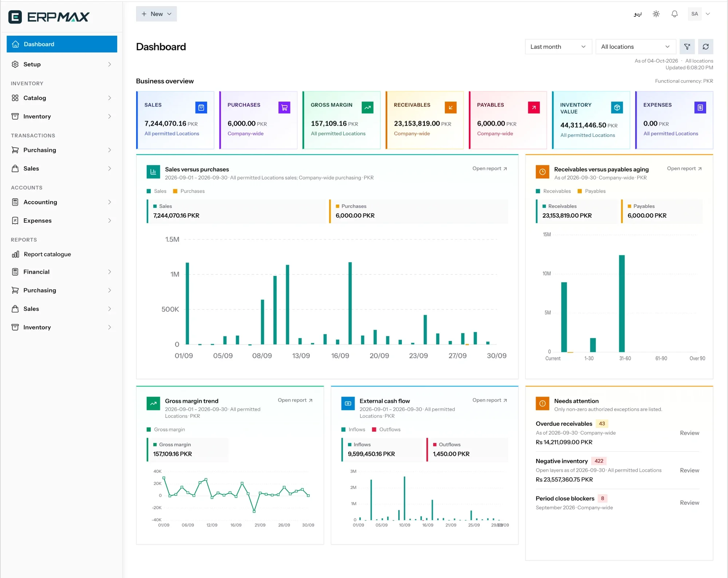This screenshot has height=578, width=728.
Task: Toggle the Purchases legend in sales chart
Action: (189, 191)
